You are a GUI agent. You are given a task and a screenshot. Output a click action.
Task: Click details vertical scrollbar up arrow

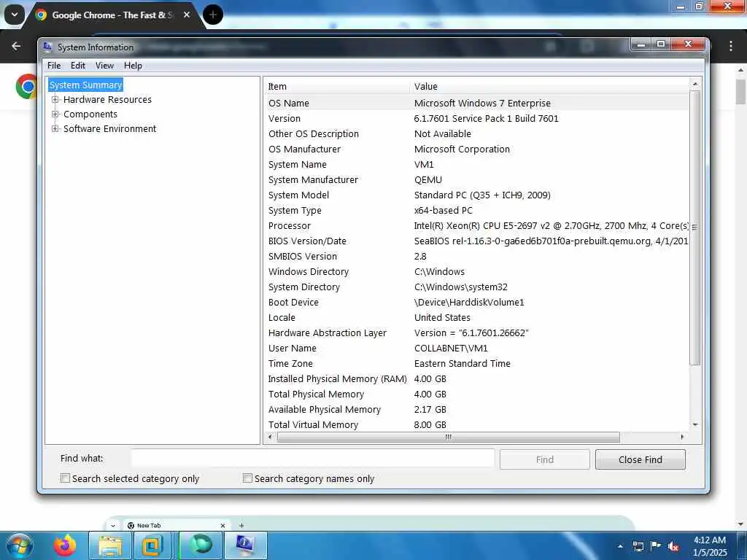(x=695, y=85)
